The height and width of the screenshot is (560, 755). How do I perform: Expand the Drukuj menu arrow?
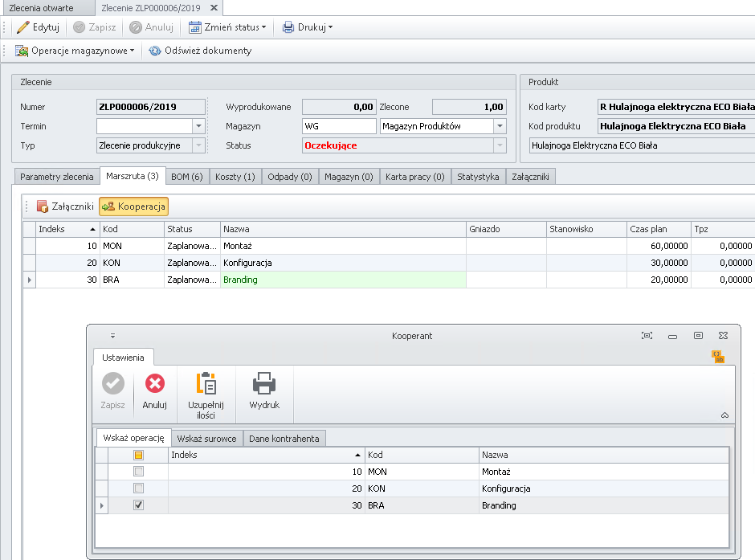click(330, 27)
